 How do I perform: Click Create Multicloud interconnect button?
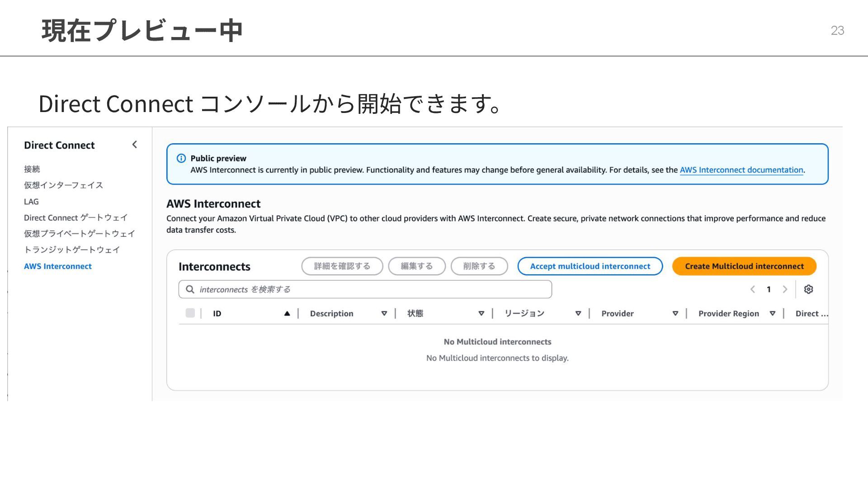744,266
